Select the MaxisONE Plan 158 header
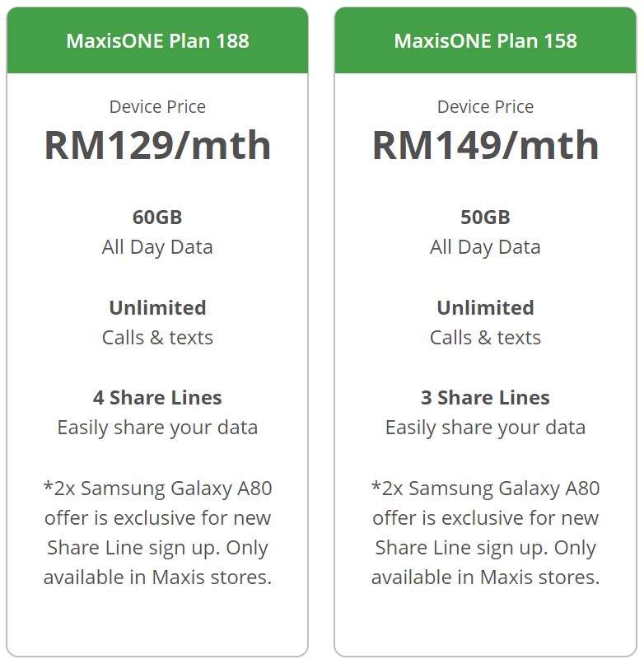644x664 pixels. 485,40
